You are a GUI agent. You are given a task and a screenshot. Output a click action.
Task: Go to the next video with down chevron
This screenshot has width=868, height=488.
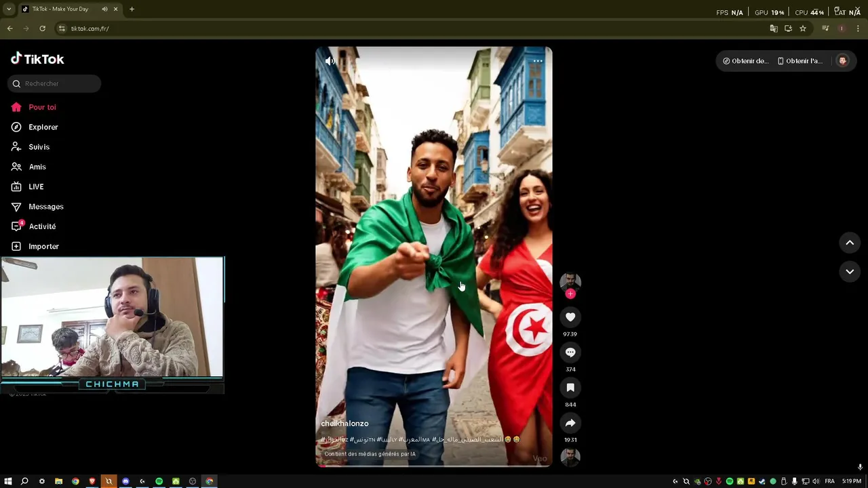(850, 271)
